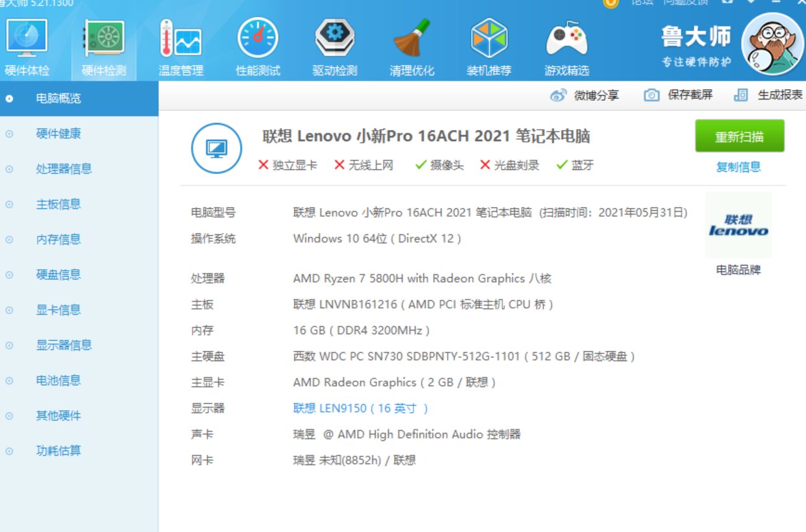Click the 光盘刻录 status indicator
The height and width of the screenshot is (532, 806).
click(x=510, y=165)
